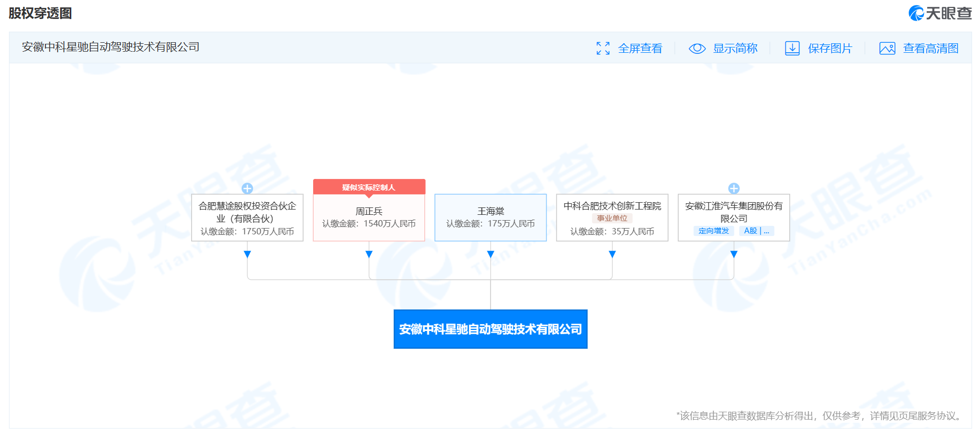The height and width of the screenshot is (436, 980).
Task: Click the 全屏查看 text button
Action: 640,48
